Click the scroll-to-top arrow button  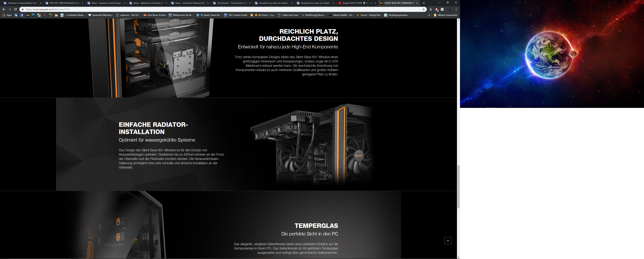coord(448,240)
